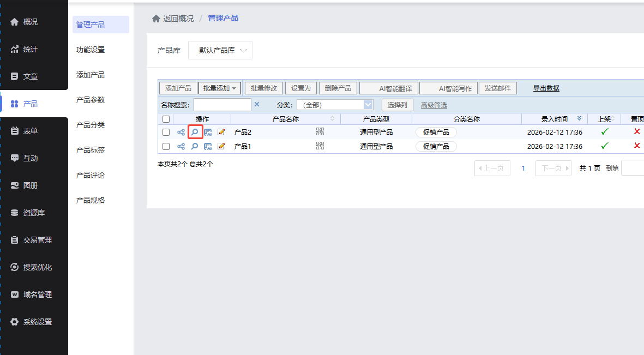644x355 pixels.
Task: Tick the checkbox for 产品2 row
Action: coord(166,132)
